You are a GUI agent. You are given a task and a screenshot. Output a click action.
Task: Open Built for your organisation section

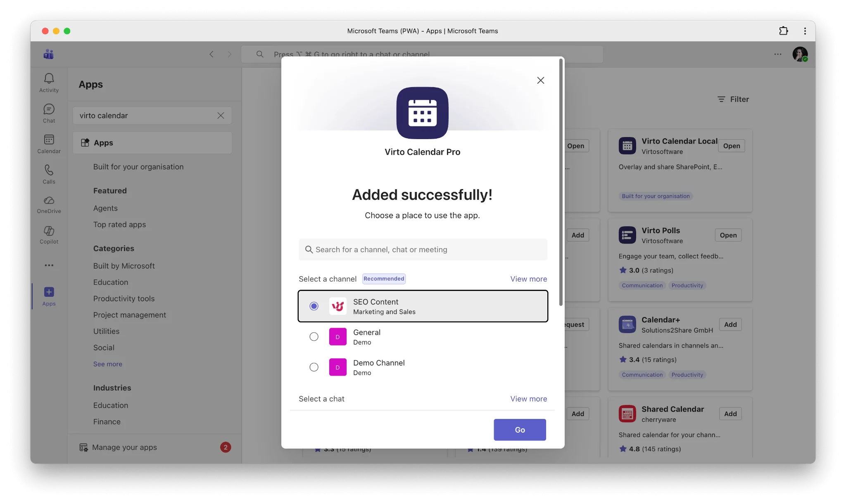[138, 167]
